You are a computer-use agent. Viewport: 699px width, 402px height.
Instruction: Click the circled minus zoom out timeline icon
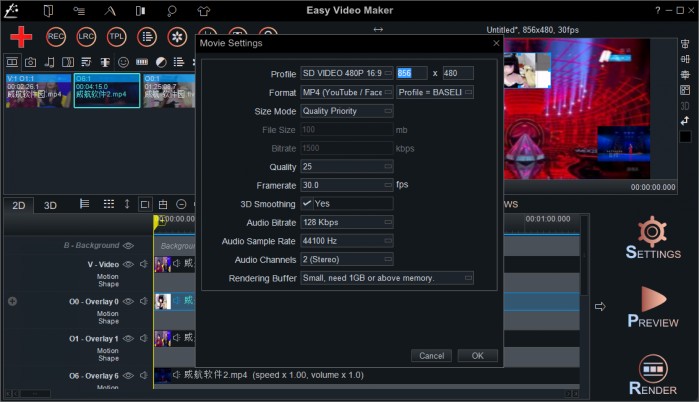[181, 204]
